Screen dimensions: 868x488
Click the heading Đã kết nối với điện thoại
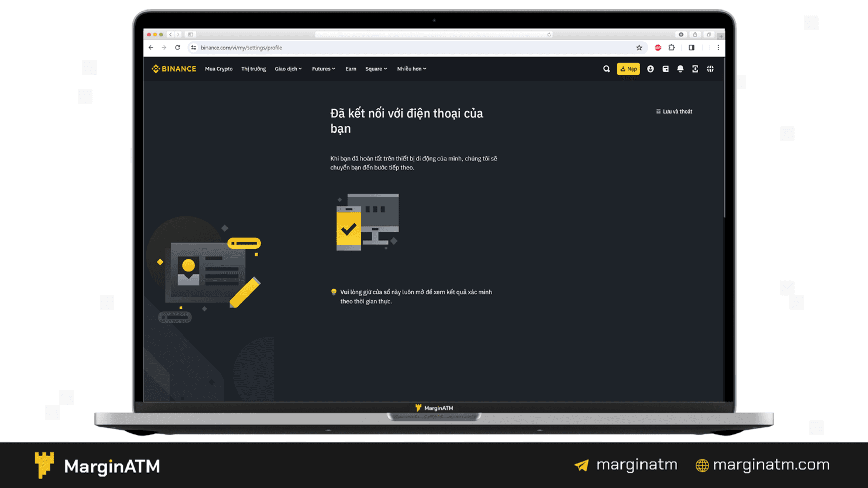(x=407, y=121)
